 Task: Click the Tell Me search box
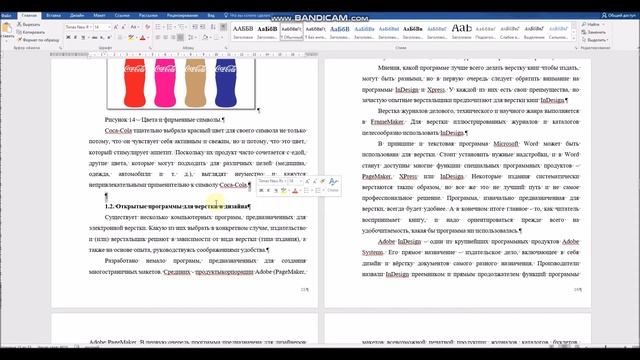[x=247, y=16]
